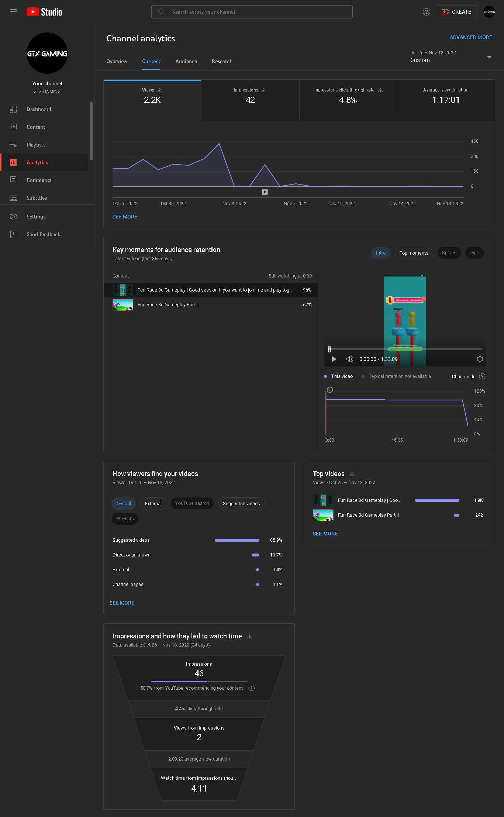Click the retention chart info icon
Screen dimensions: 504x817
(330, 390)
